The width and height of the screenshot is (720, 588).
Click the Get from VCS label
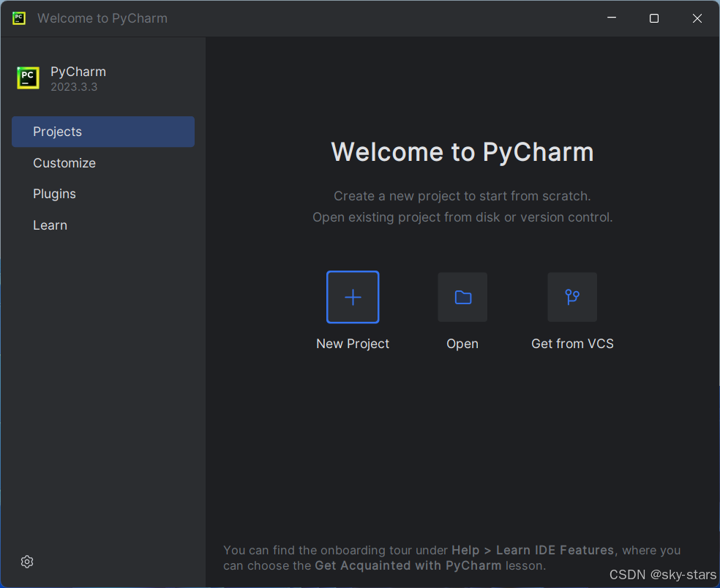point(572,344)
